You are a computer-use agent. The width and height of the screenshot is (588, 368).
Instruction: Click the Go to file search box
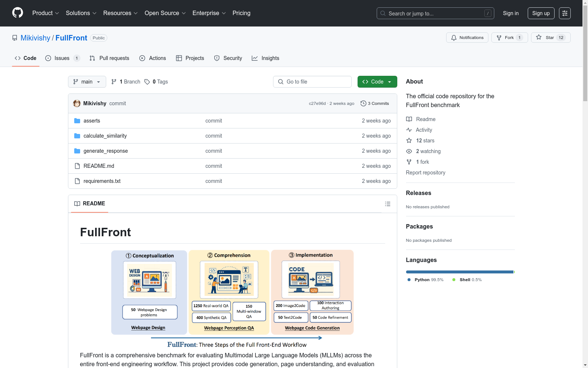[x=312, y=82]
